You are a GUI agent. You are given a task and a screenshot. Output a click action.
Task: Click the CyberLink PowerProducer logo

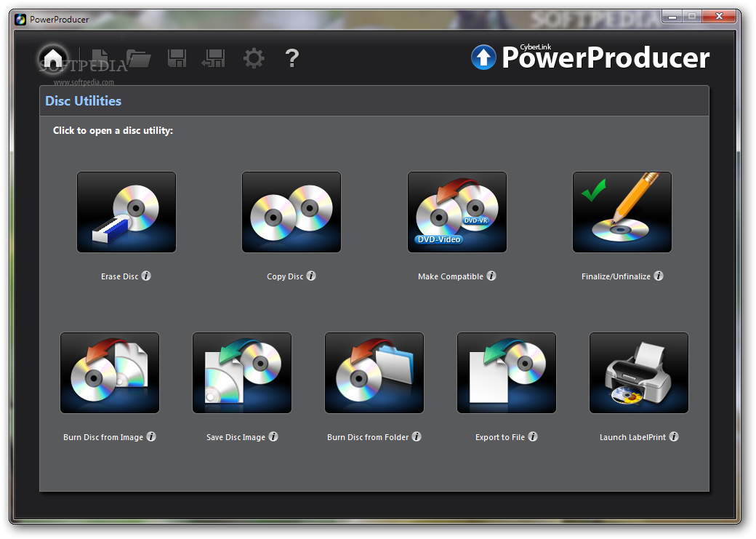click(x=590, y=57)
